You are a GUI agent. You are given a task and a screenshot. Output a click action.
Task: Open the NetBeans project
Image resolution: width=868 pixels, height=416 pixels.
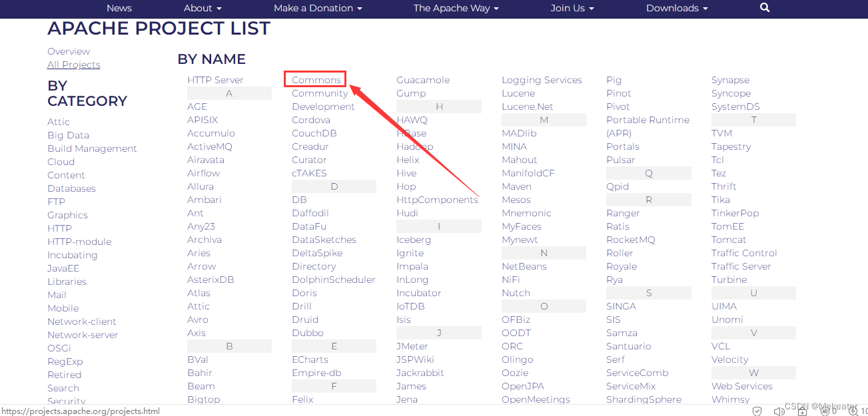(x=524, y=266)
